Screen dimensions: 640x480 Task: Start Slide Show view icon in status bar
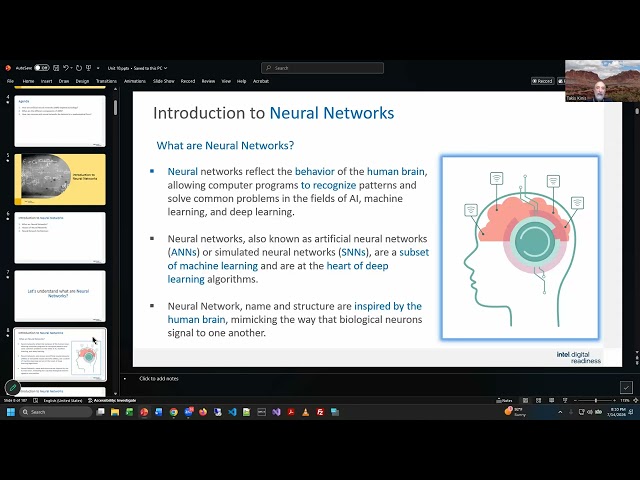click(565, 401)
